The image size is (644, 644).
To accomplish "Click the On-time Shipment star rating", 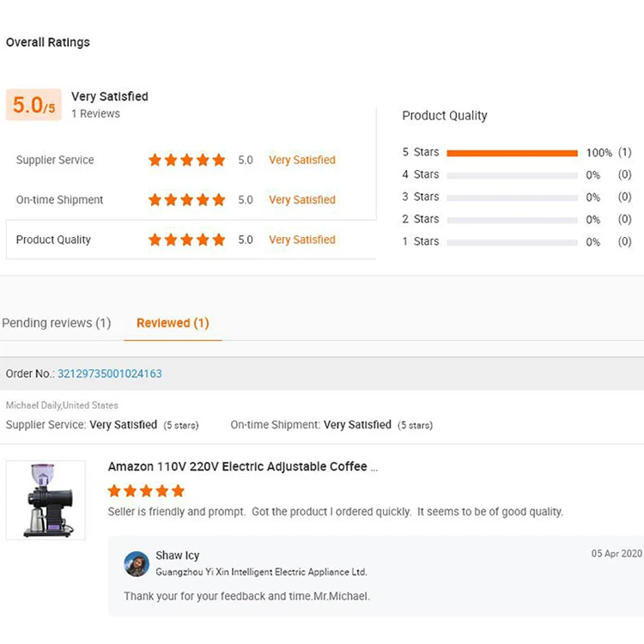I will (x=186, y=200).
